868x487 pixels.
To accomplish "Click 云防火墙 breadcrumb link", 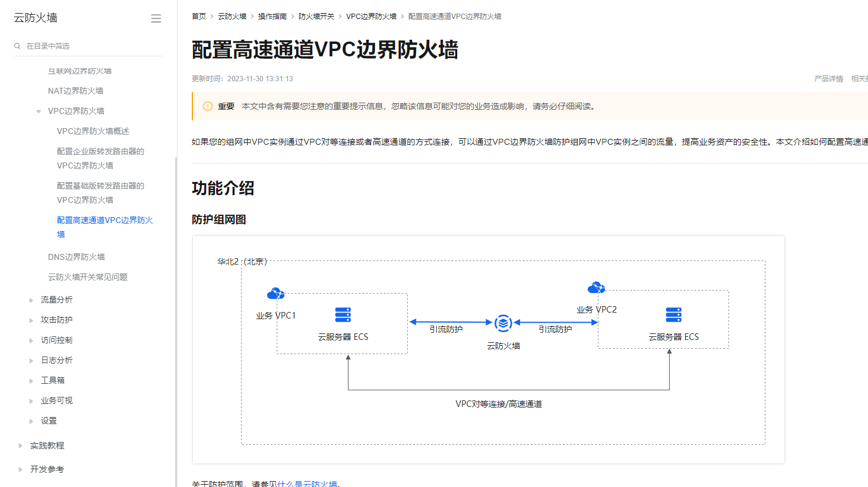I will 232,16.
